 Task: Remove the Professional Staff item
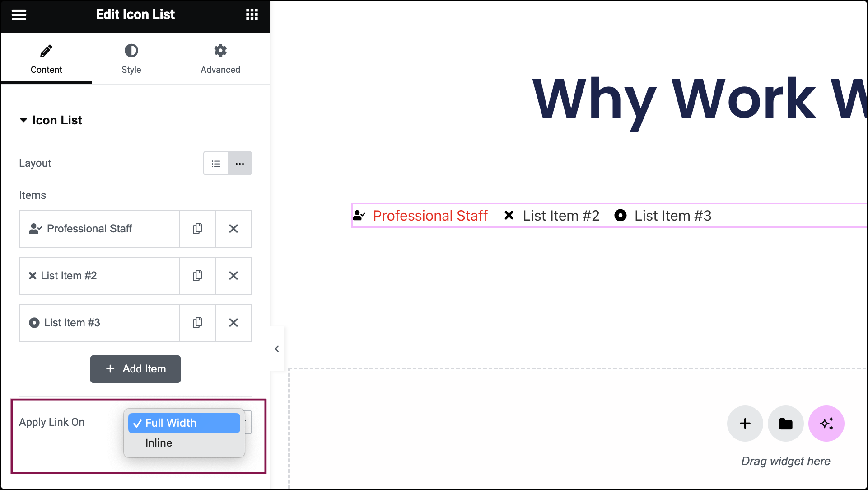233,229
